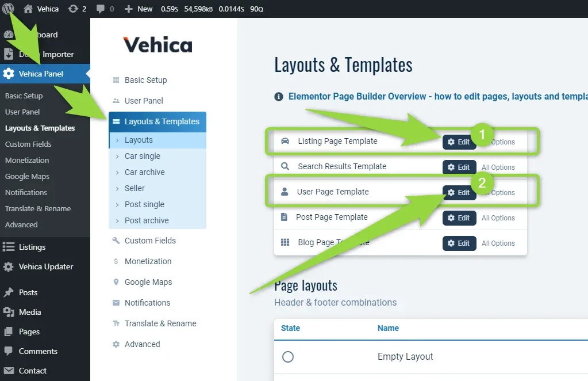Click the magnifier icon of Search Results Template

coord(285,166)
